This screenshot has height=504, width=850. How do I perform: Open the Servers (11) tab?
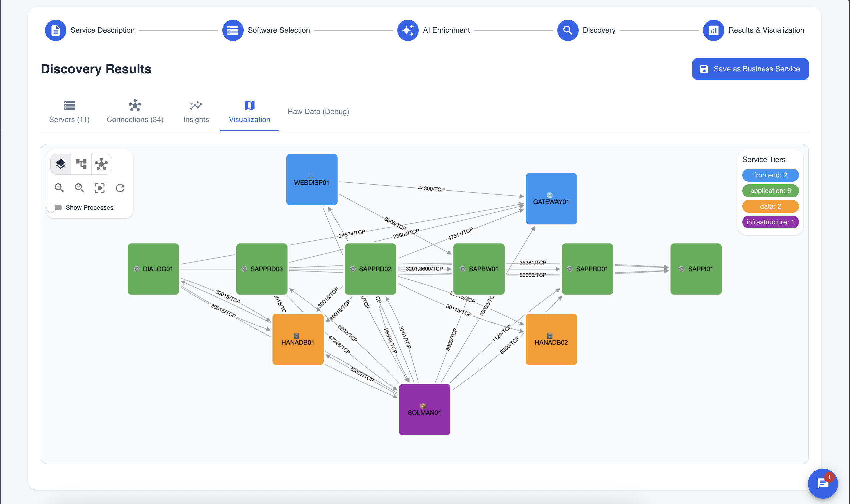click(x=69, y=112)
